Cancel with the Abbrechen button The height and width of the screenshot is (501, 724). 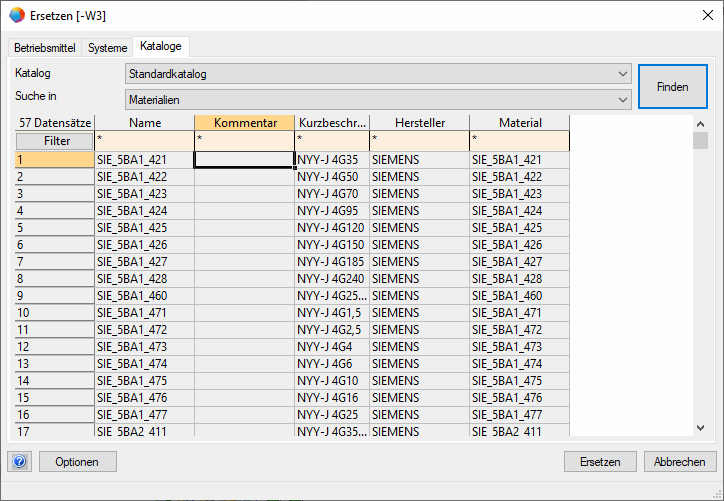(x=680, y=461)
